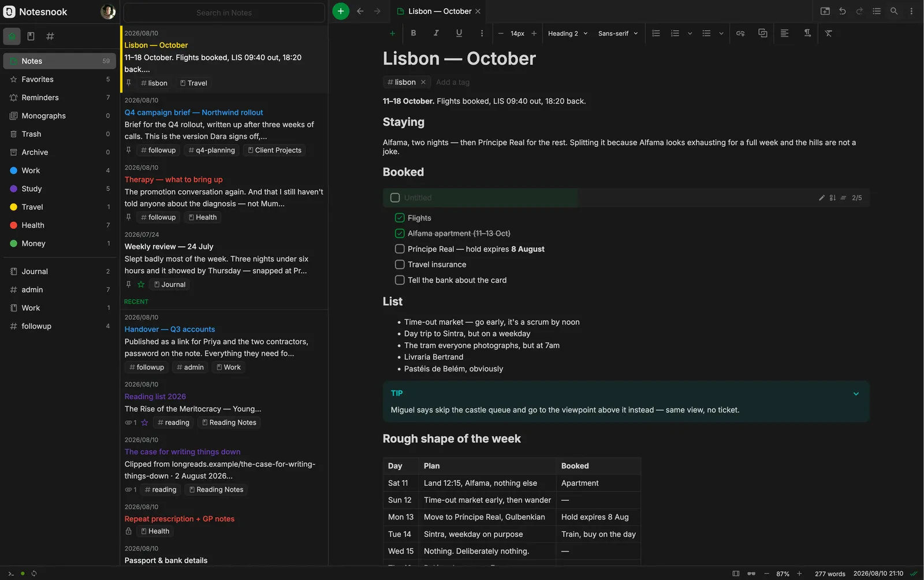Click the q4-planning tag chip
The height and width of the screenshot is (580, 924).
(212, 150)
